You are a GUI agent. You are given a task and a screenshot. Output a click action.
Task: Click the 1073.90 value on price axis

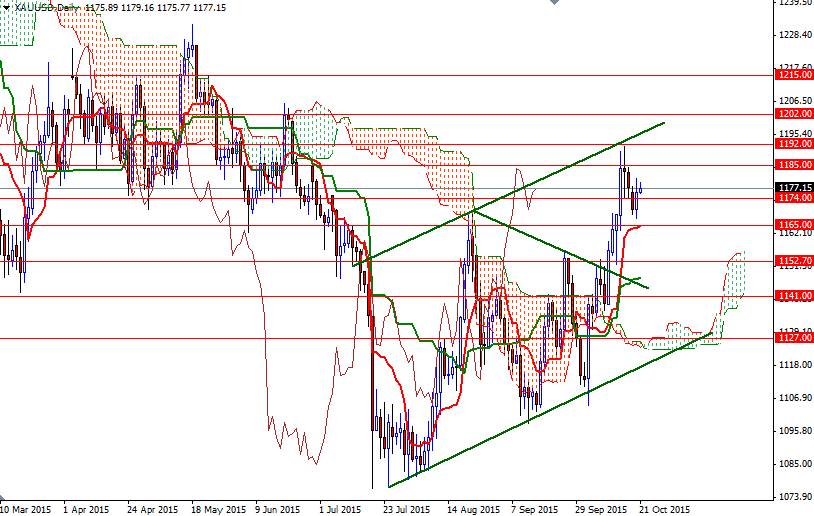pyautogui.click(x=795, y=497)
